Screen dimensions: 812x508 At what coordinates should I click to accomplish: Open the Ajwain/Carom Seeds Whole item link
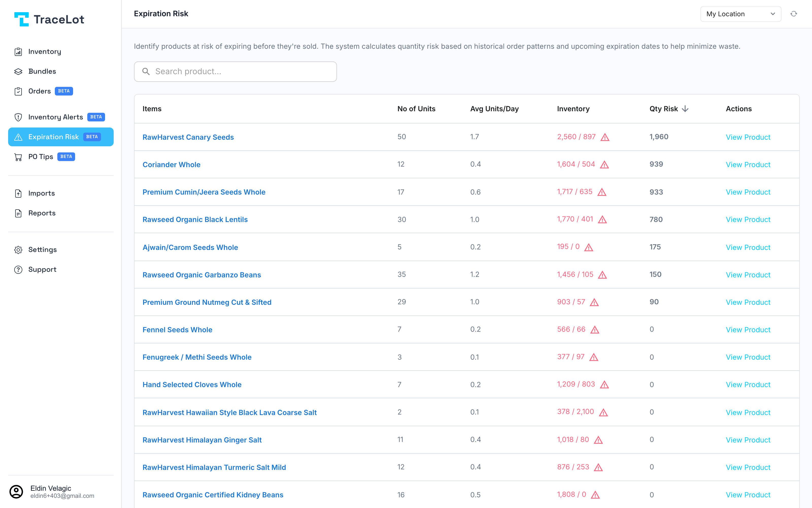[190, 248]
